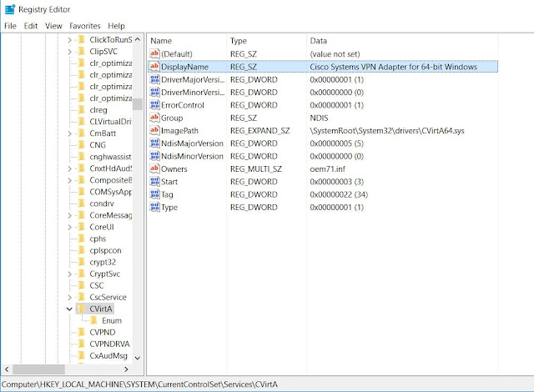Screen dimensions: 534x392
Task: Click the tree scroll down arrow
Action: [x=138, y=358]
